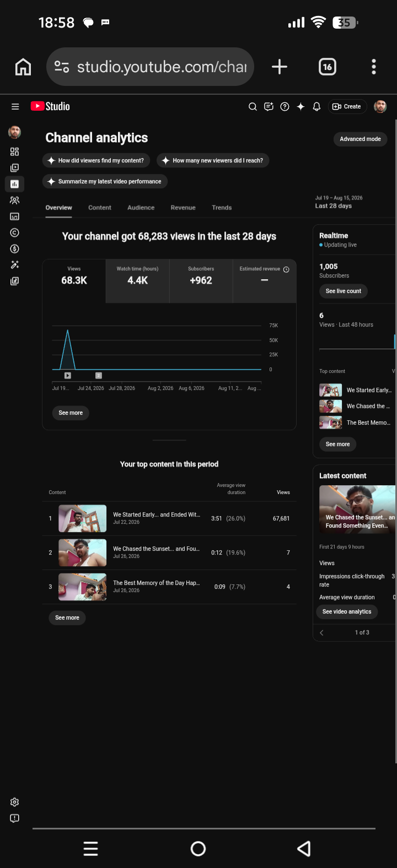
Task: Open the channel avatar in the sidebar
Action: pyautogui.click(x=14, y=132)
